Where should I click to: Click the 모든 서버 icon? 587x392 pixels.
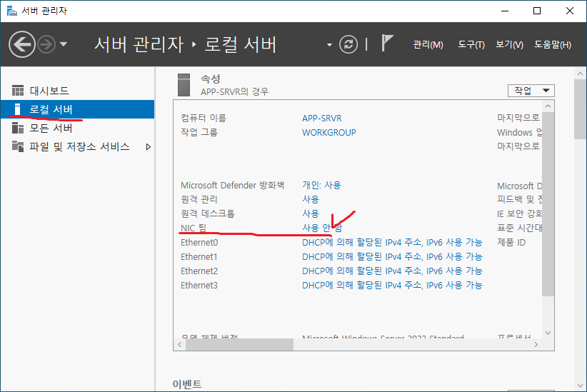pos(18,128)
